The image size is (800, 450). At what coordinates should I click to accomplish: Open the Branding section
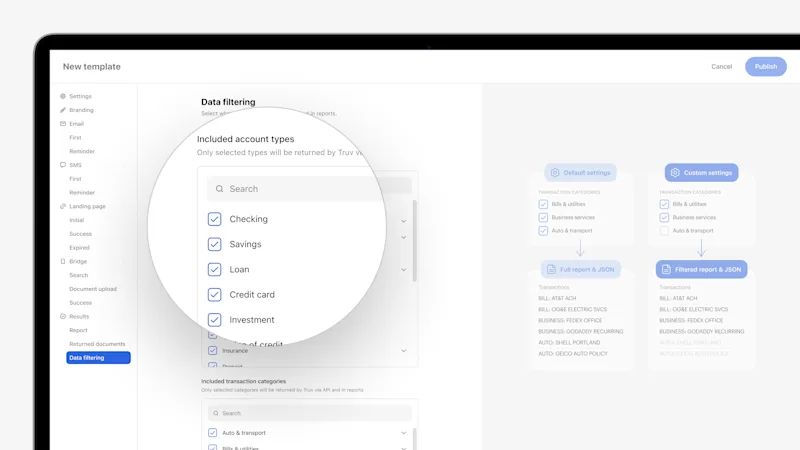tap(81, 110)
